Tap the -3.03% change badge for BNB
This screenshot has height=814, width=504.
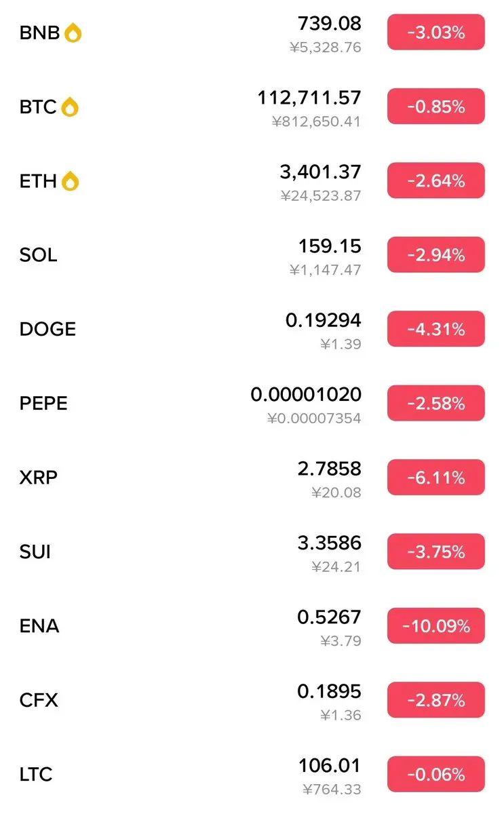pos(436,33)
